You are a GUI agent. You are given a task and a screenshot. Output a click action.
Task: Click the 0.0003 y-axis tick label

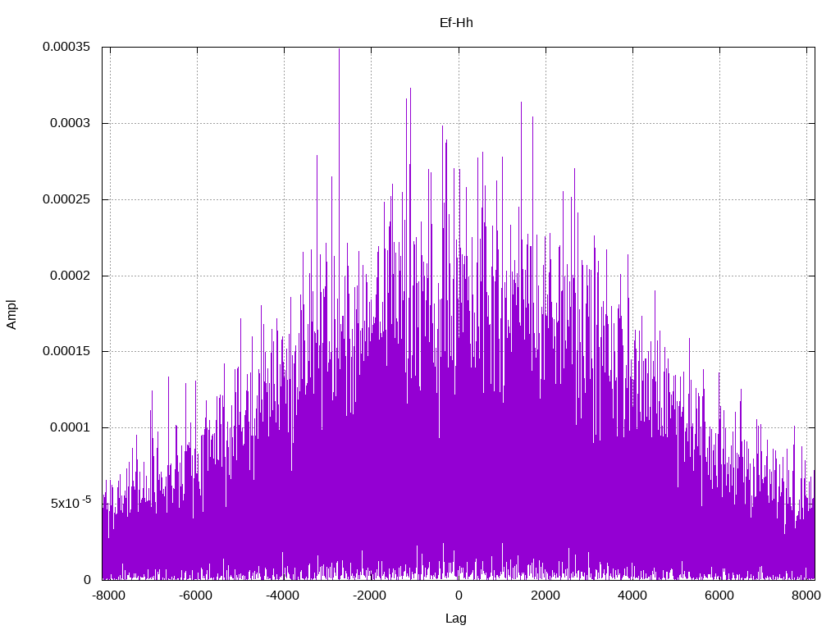(71, 123)
